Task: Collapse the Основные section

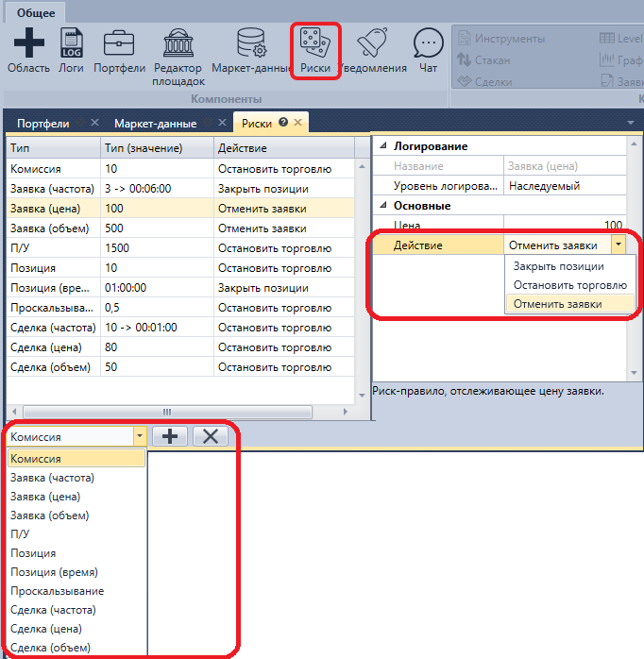Action: coord(383,206)
